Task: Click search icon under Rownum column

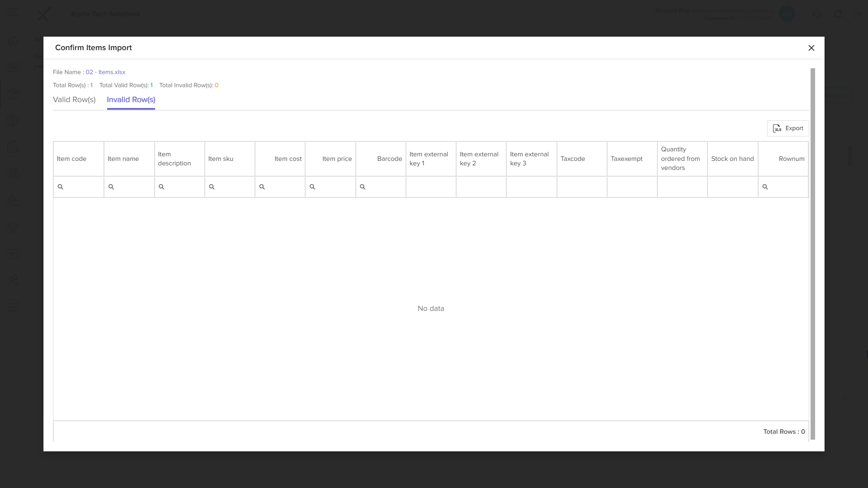Action: pos(765,187)
